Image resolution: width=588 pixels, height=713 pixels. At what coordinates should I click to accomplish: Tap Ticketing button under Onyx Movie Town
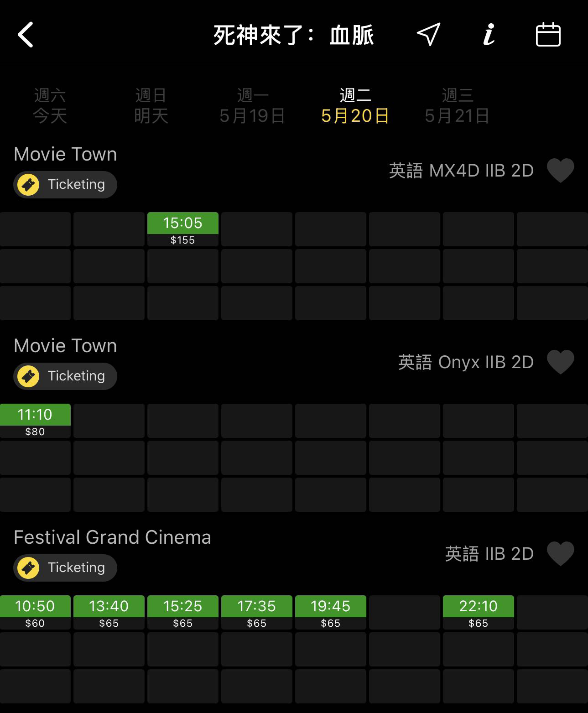(65, 376)
